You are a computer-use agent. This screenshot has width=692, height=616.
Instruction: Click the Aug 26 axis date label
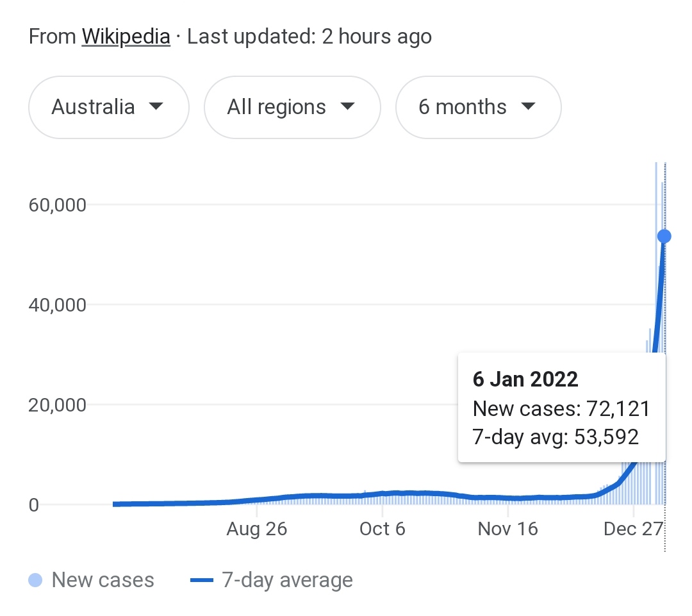point(257,529)
